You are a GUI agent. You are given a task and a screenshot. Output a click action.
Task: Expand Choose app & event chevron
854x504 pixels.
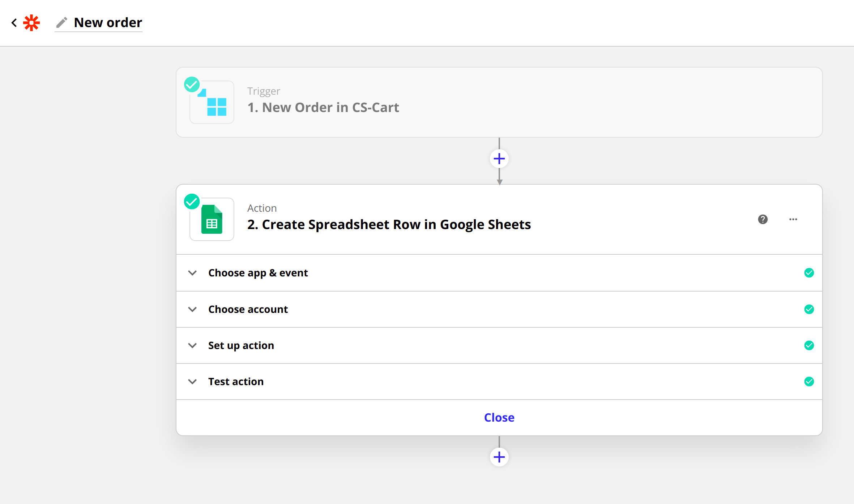[x=193, y=273]
